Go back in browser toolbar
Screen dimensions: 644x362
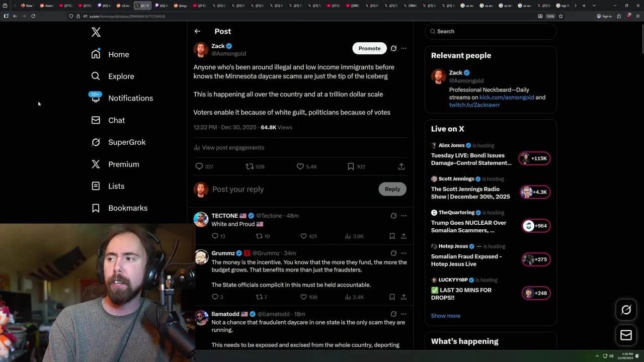coord(15,16)
